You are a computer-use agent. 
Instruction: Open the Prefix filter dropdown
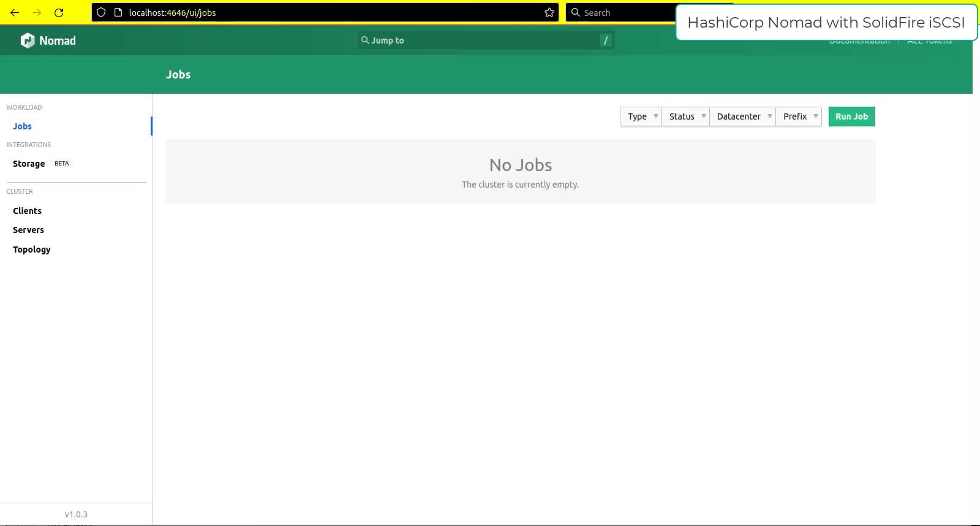point(799,116)
